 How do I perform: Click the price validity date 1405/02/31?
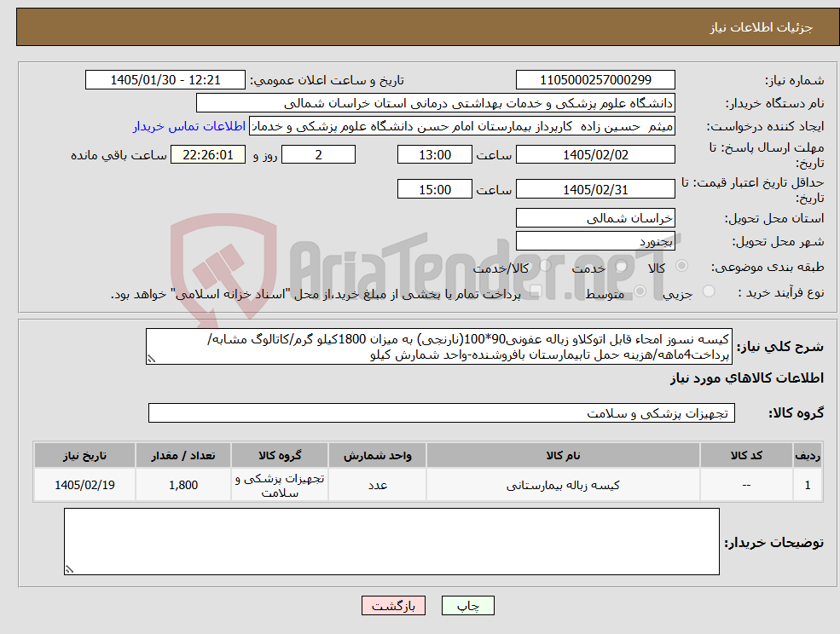(595, 189)
